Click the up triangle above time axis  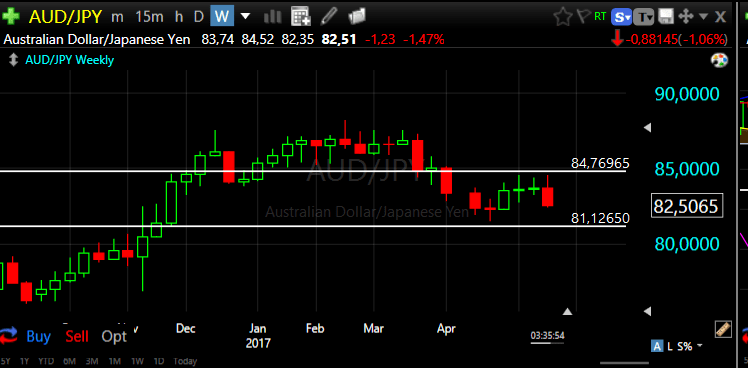click(567, 312)
